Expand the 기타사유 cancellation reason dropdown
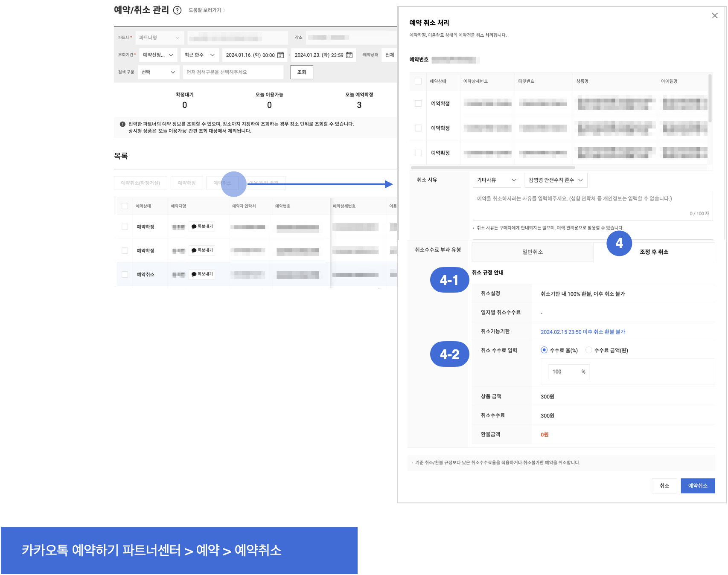Screen dimensions: 728x575 496,180
